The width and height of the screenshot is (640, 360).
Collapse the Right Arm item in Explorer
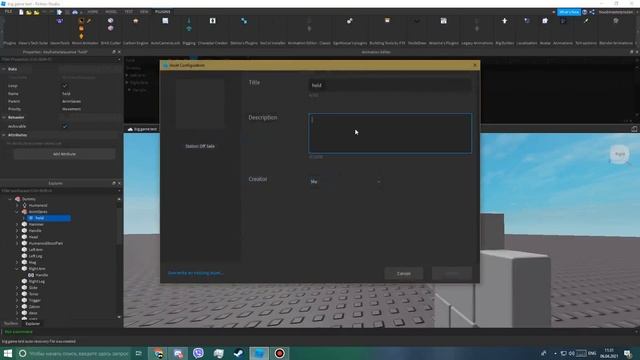click(x=17, y=269)
